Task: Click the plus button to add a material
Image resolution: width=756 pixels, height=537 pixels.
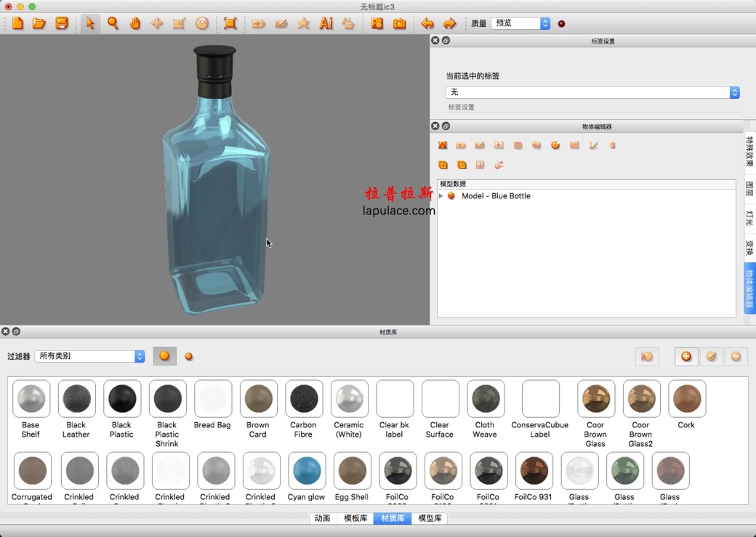Action: [686, 356]
